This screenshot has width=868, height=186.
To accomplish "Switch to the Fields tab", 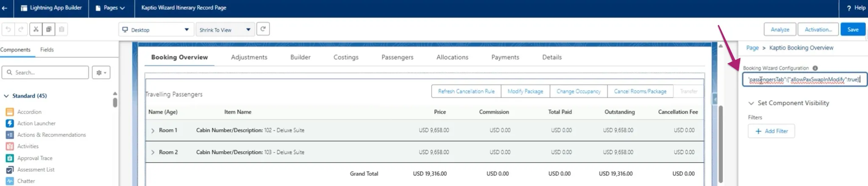I will click(47, 50).
